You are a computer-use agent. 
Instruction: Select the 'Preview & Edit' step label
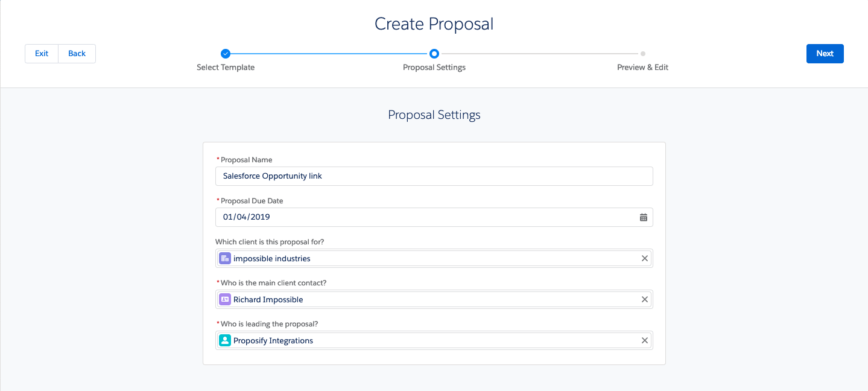tap(642, 68)
